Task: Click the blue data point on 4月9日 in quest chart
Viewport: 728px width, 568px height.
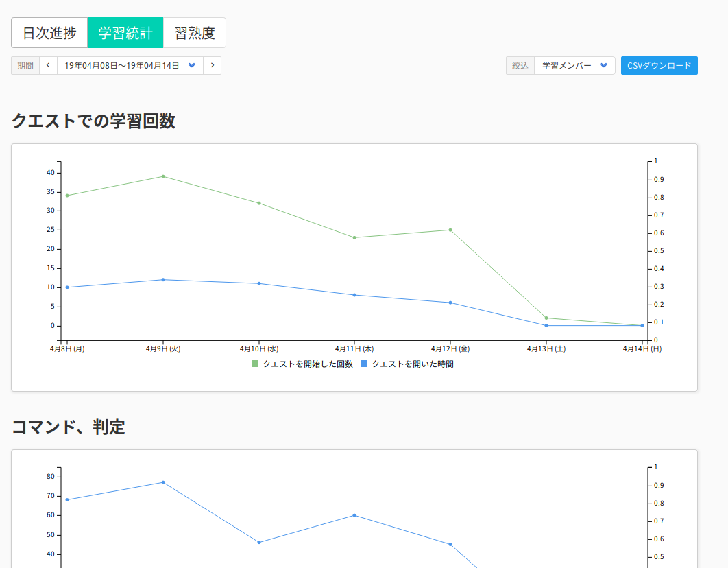Action: coord(163,280)
